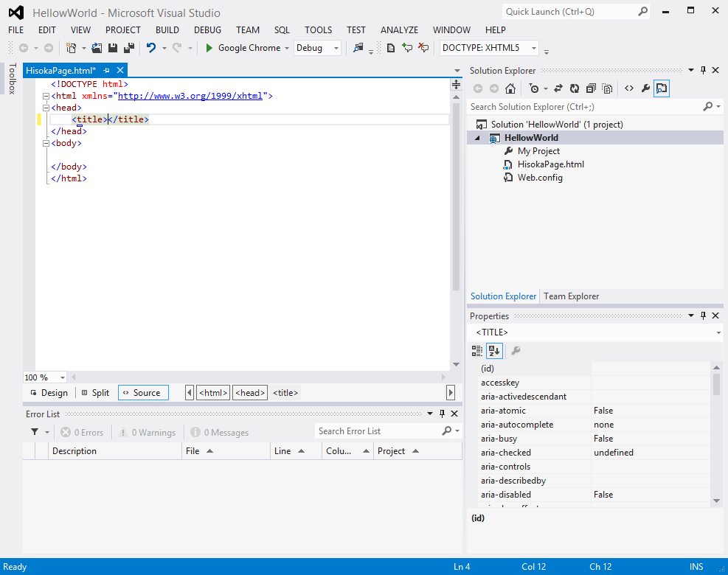
Task: Select the <head> tag navigator button
Action: click(250, 393)
